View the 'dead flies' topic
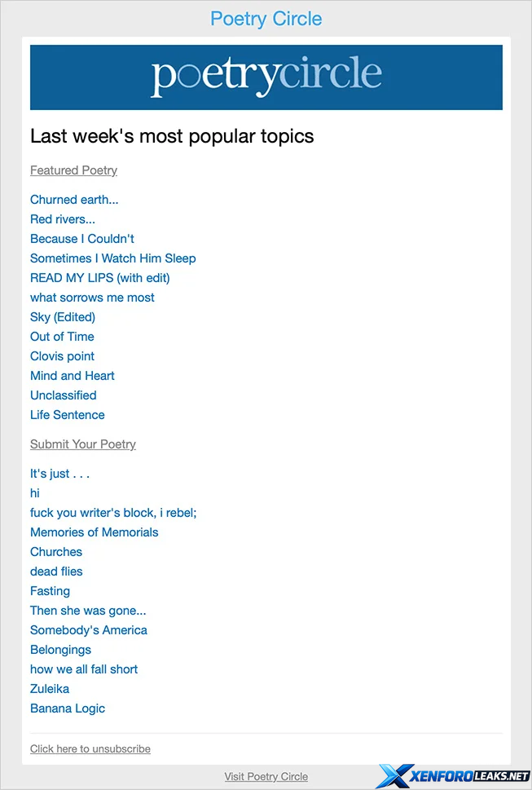 point(56,572)
